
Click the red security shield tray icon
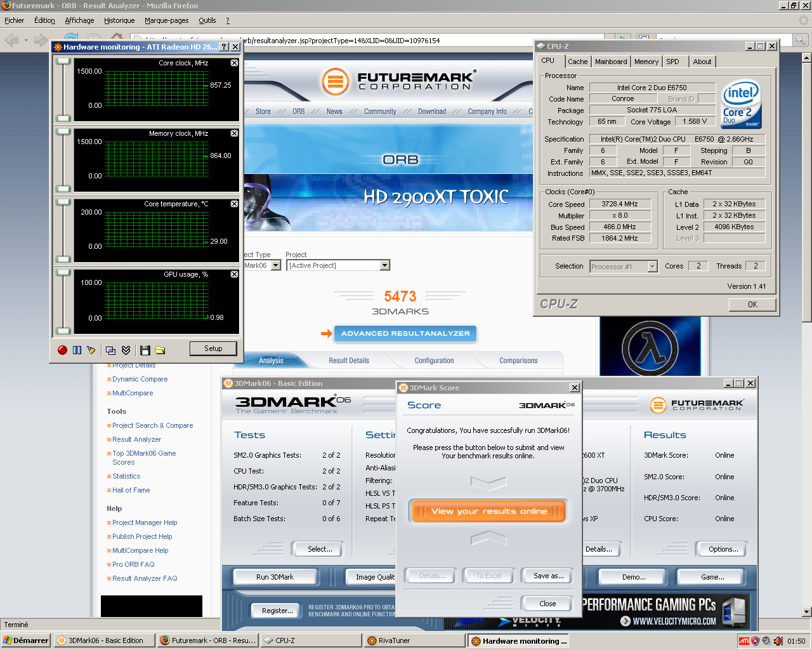tap(755, 641)
